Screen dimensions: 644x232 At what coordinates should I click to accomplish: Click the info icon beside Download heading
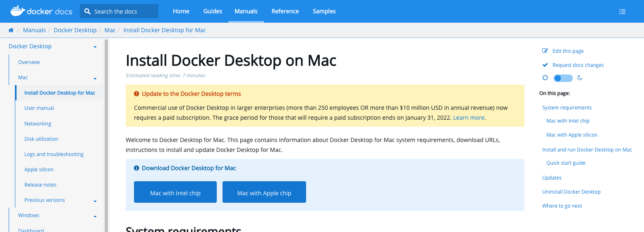136,168
